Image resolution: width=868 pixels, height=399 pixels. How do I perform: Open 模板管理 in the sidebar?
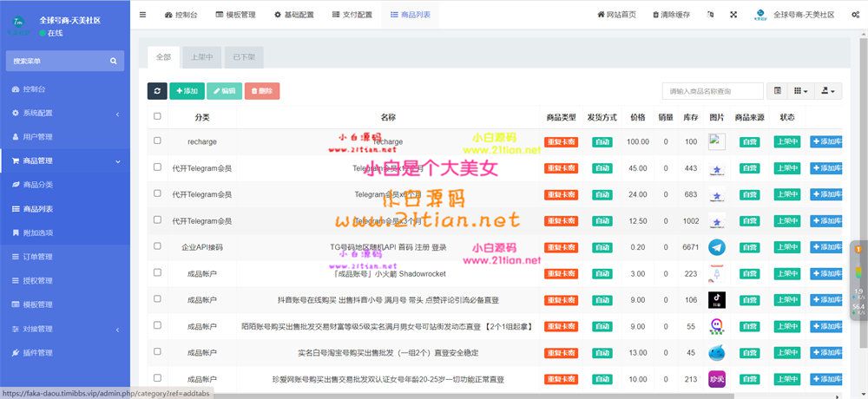(x=65, y=305)
